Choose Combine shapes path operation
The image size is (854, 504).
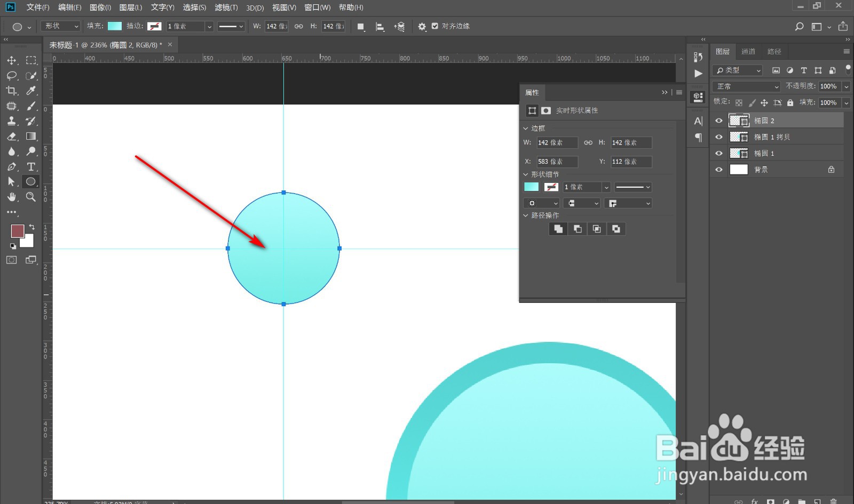pyautogui.click(x=558, y=229)
